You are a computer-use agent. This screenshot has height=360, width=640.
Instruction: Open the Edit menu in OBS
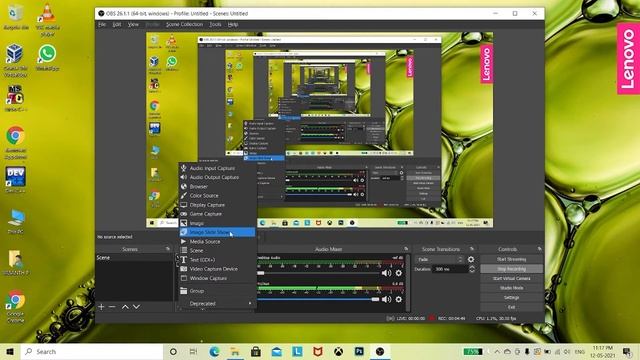coord(117,24)
